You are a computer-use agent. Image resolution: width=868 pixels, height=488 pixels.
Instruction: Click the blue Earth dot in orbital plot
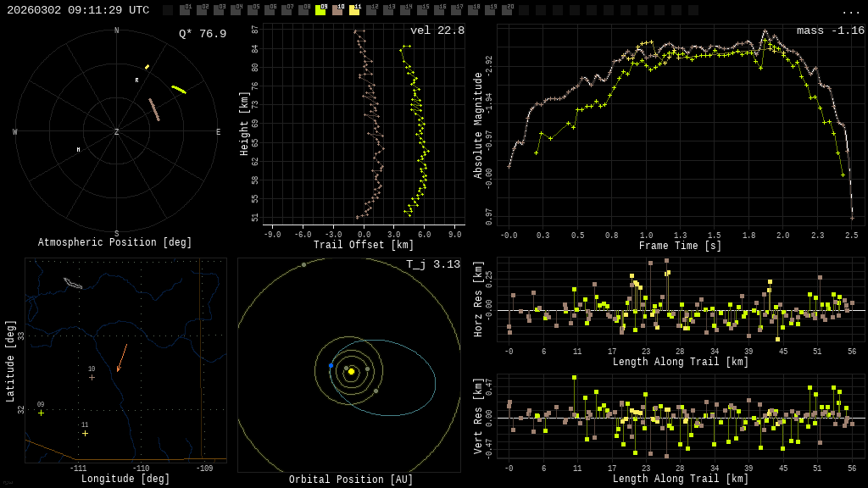point(331,365)
